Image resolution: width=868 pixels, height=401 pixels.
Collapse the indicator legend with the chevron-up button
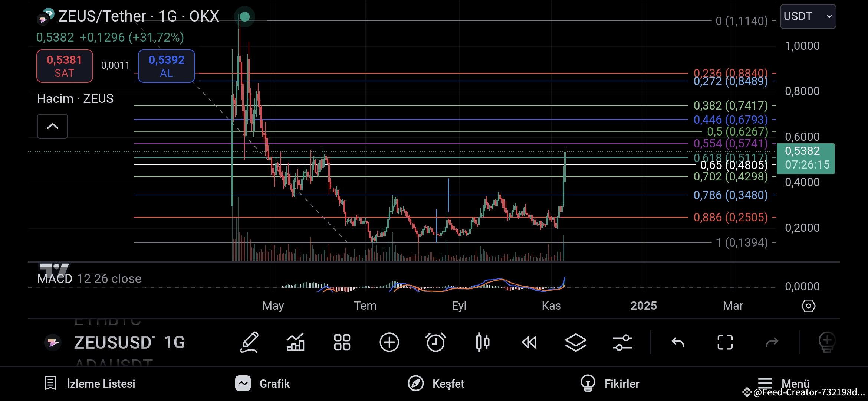52,126
